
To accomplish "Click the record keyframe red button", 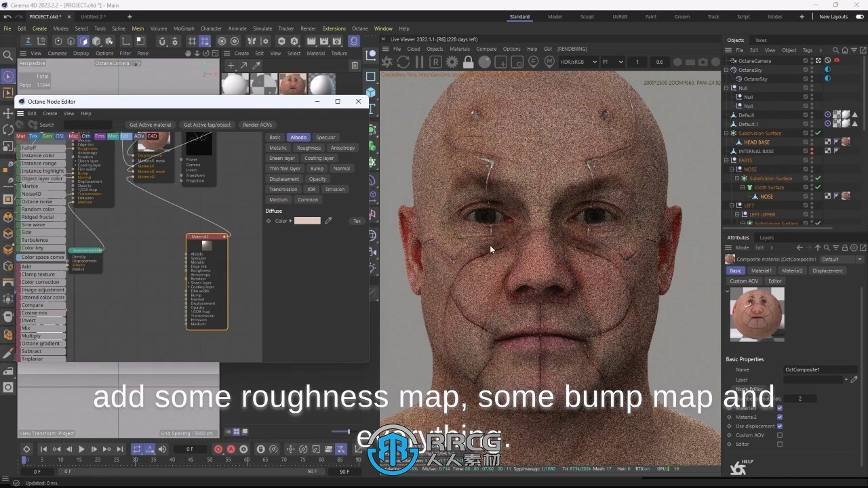I will (218, 449).
